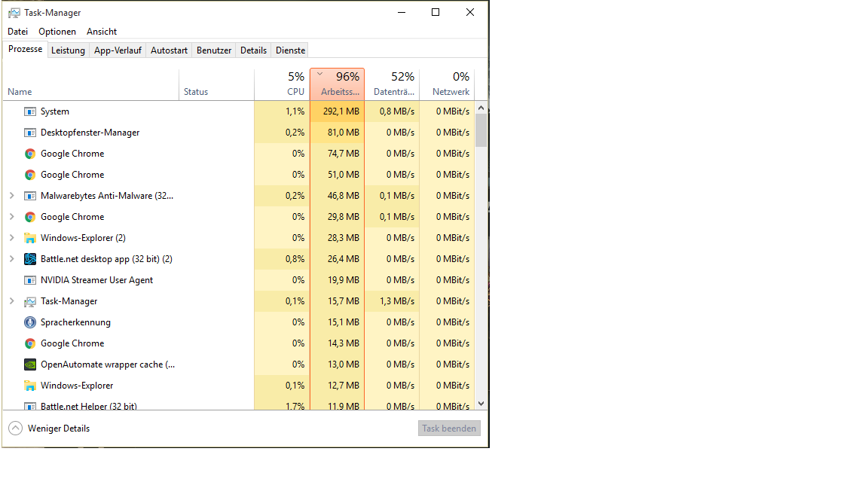868x488 pixels.
Task: Click the Battle.net desktop app icon
Action: click(30, 259)
